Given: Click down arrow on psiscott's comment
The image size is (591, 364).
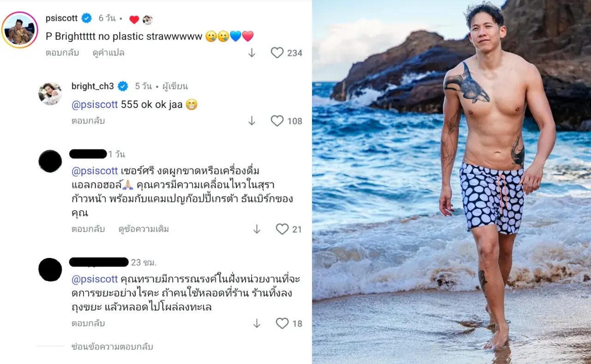Looking at the screenshot, I should click(252, 53).
